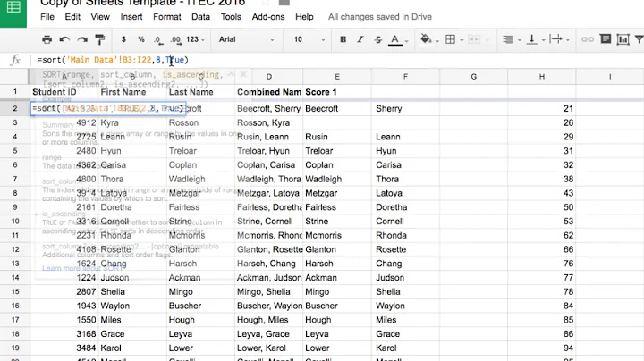Click the document title text
The height and width of the screenshot is (361, 644).
click(x=142, y=3)
